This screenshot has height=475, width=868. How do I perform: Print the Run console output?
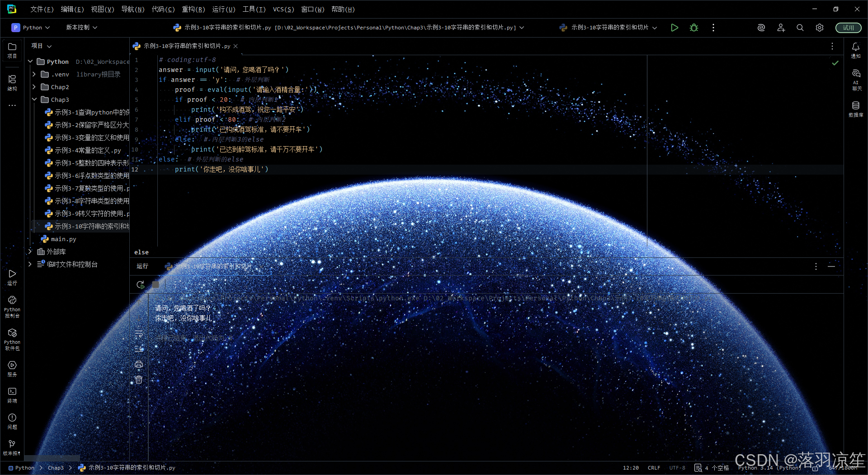point(139,364)
